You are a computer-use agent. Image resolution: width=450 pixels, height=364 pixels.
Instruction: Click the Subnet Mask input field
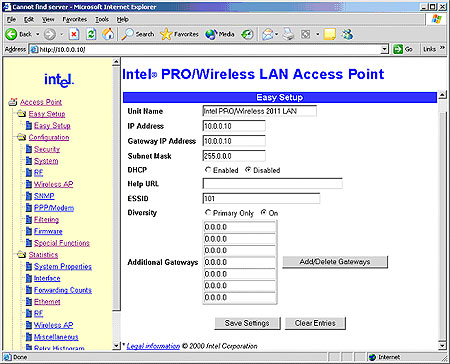[234, 156]
